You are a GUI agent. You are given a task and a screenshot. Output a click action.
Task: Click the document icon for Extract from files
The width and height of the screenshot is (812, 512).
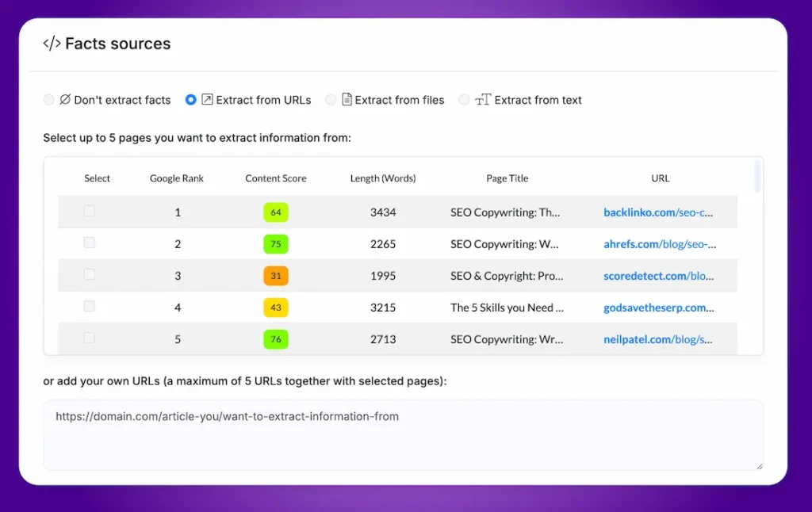pos(346,100)
